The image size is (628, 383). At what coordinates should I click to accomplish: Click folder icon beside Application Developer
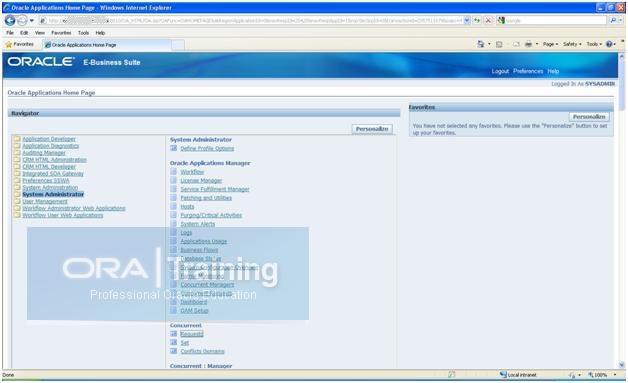pos(17,139)
